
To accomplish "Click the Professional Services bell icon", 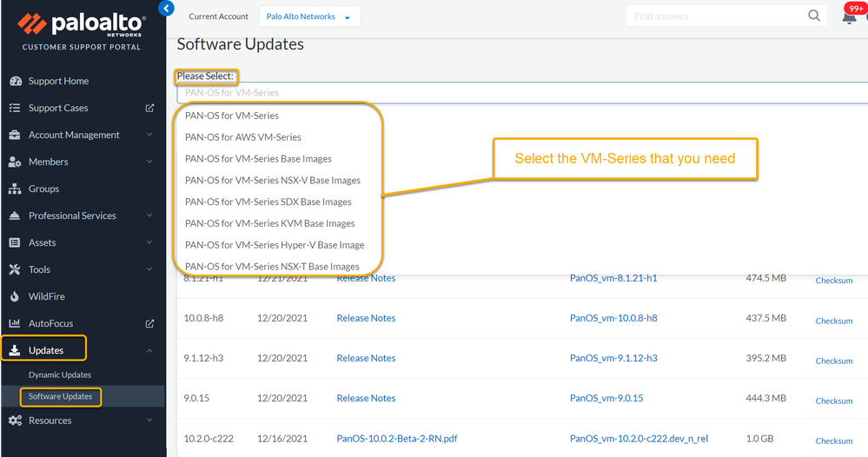I will click(15, 215).
